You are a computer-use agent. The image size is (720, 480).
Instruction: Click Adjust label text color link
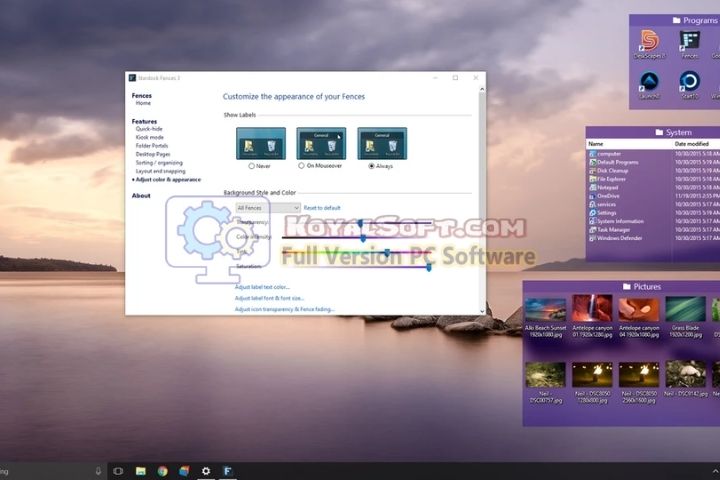pyautogui.click(x=262, y=287)
